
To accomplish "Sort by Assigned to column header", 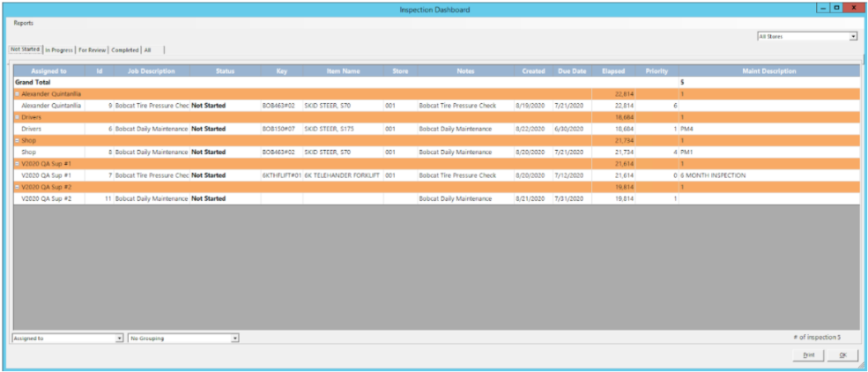I will pos(49,71).
